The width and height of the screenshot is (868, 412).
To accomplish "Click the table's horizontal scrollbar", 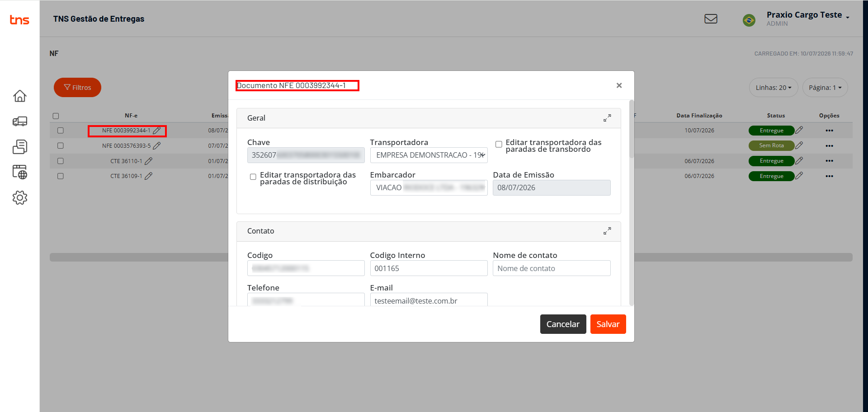I will 451,257.
